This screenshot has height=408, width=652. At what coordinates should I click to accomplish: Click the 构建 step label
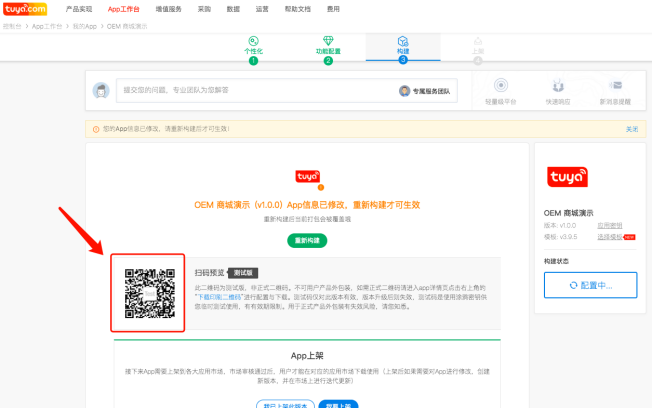(x=403, y=51)
